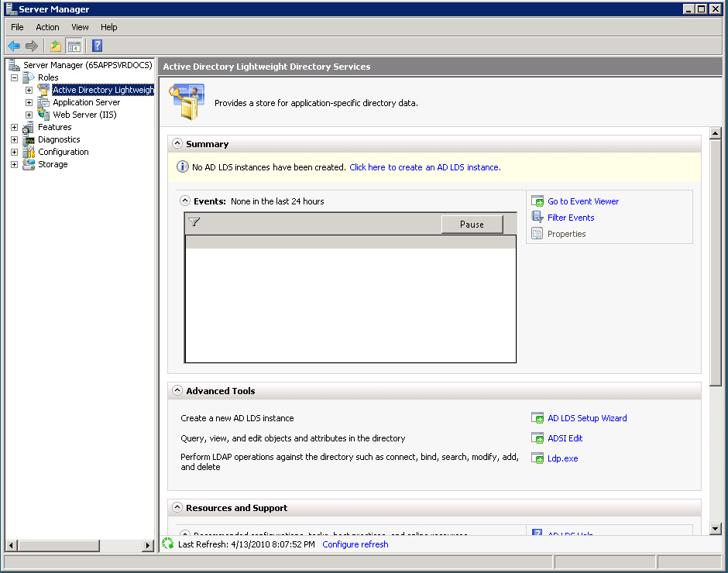This screenshot has width=728, height=573.
Task: Click the vertical scrollbar down arrow
Action: [716, 528]
